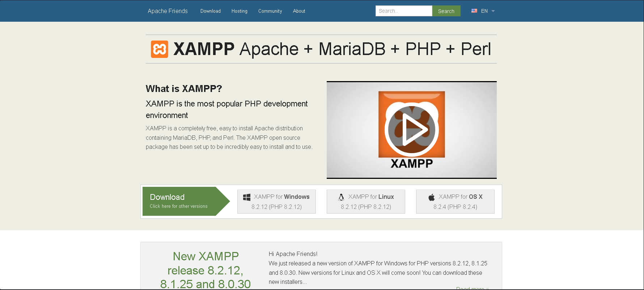Download XAMPP for Windows 8.2.12

click(x=276, y=202)
